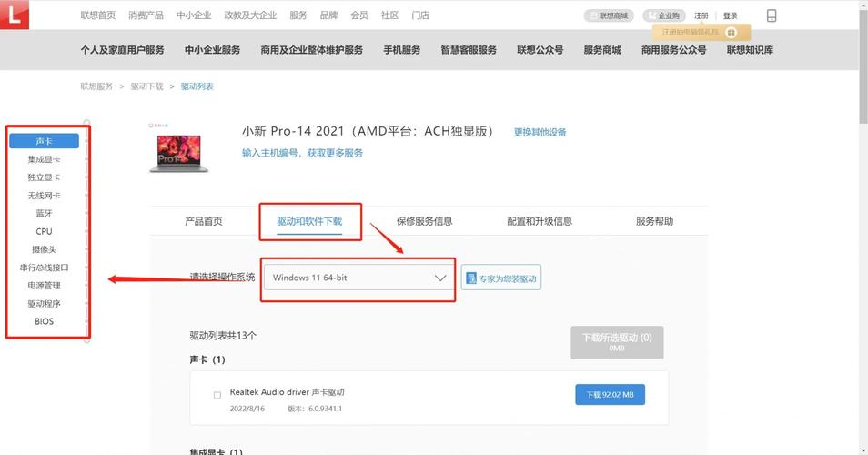Click the 更换其他设备 link
This screenshot has height=455, width=868.
click(540, 132)
